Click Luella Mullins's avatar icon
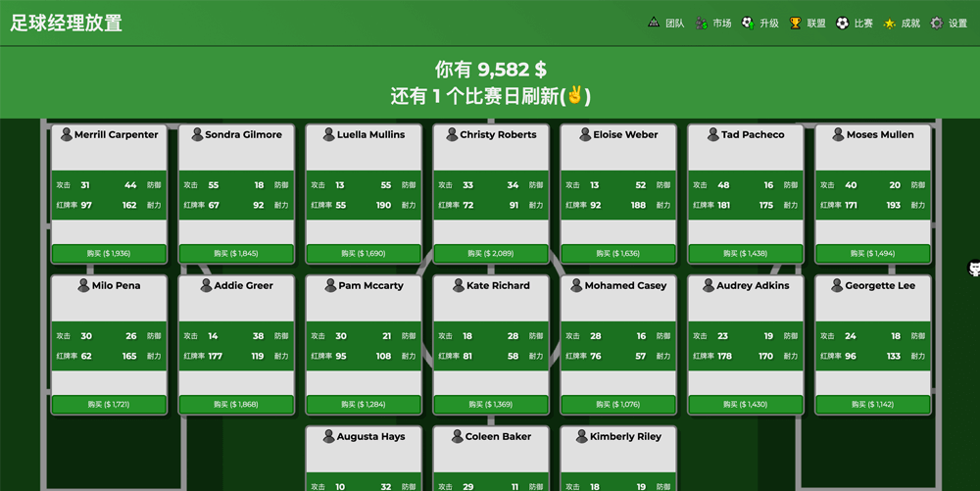980x491 pixels. 328,134
